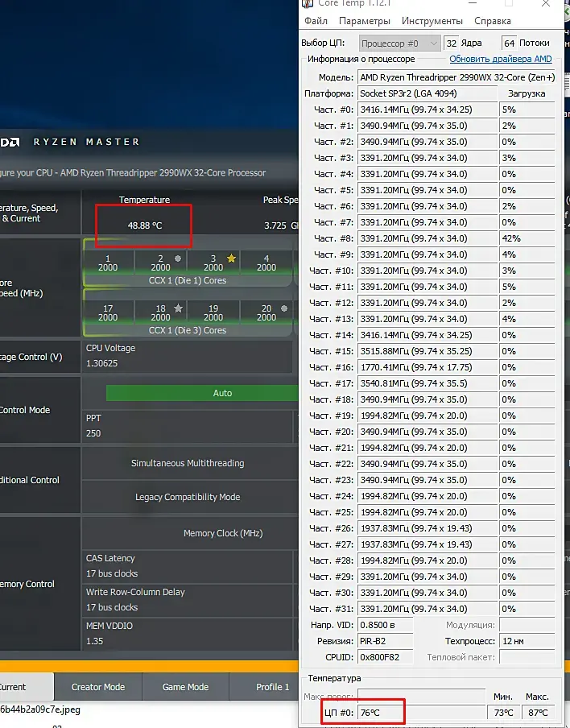The height and width of the screenshot is (728, 570).
Task: Click core #16 frequency 1770.41МГц
Action: [427, 367]
